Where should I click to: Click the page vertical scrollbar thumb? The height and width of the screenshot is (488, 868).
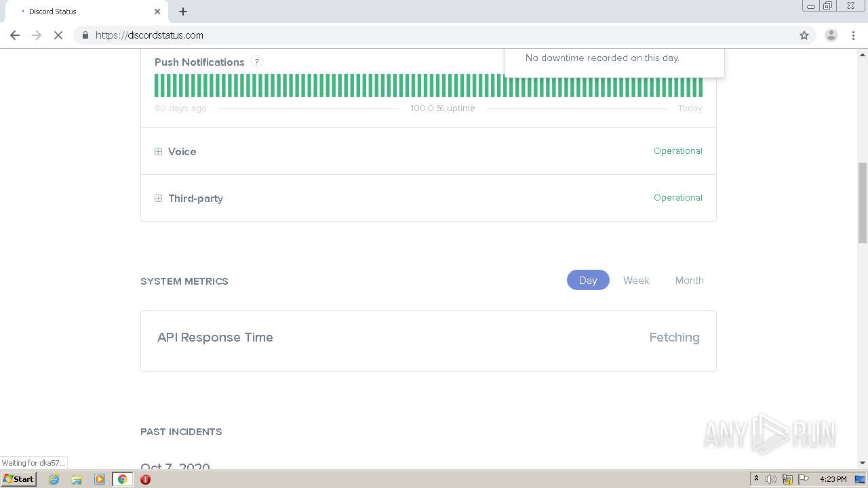863,202
